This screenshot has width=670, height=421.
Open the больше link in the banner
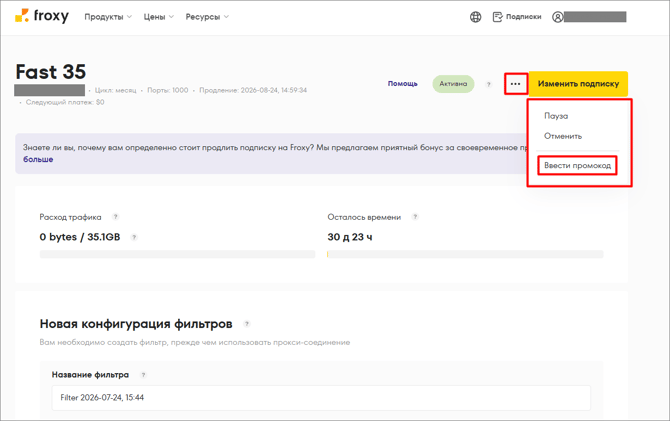[38, 159]
